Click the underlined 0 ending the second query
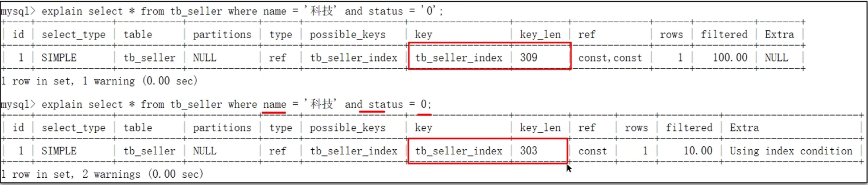Screen dimensions: 868x185 (424, 104)
